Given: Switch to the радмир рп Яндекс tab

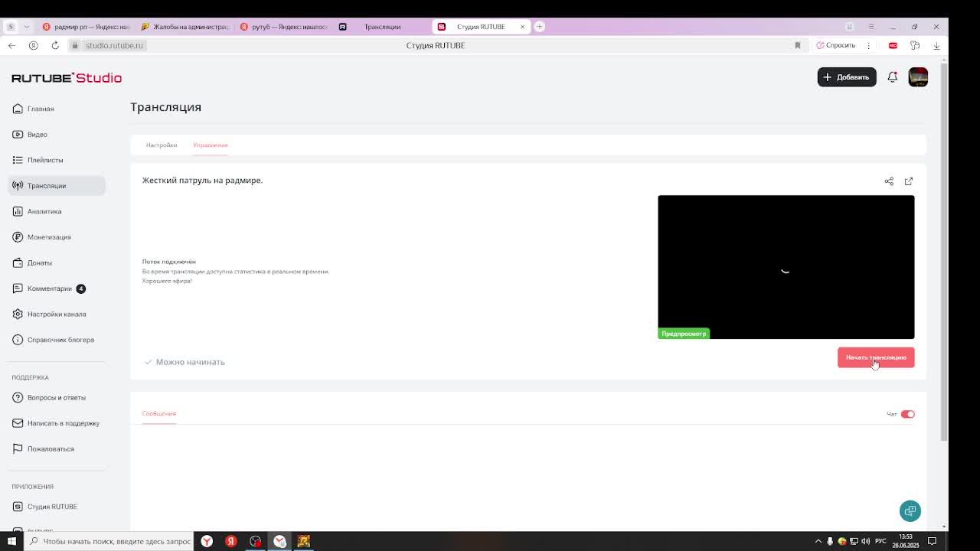Looking at the screenshot, I should click(87, 27).
